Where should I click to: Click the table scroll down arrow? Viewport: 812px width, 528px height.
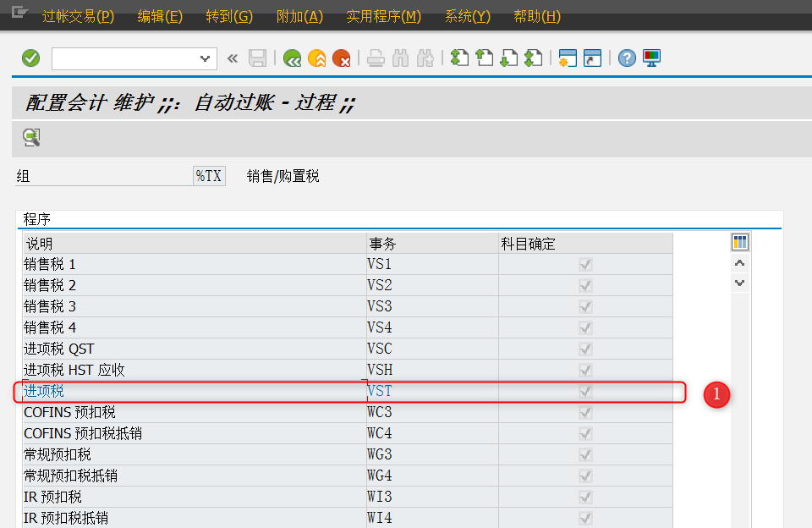click(x=739, y=283)
